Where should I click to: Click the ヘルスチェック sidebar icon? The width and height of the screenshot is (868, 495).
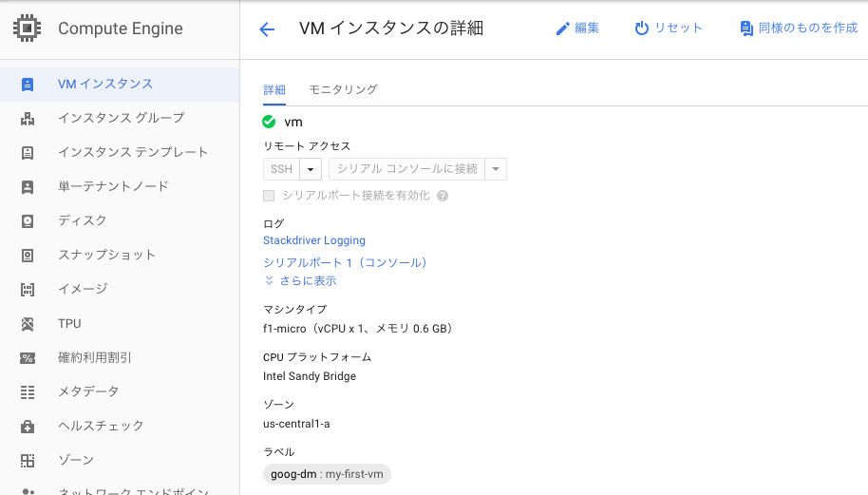tap(28, 427)
